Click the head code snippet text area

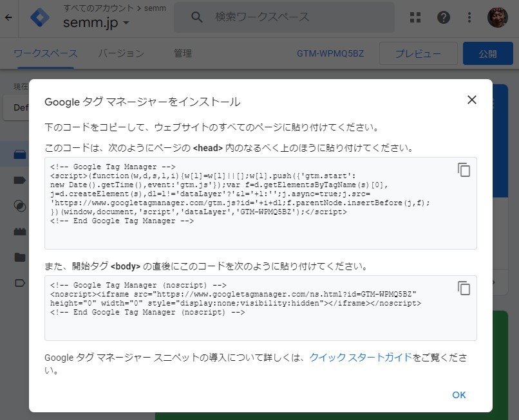[x=261, y=203]
